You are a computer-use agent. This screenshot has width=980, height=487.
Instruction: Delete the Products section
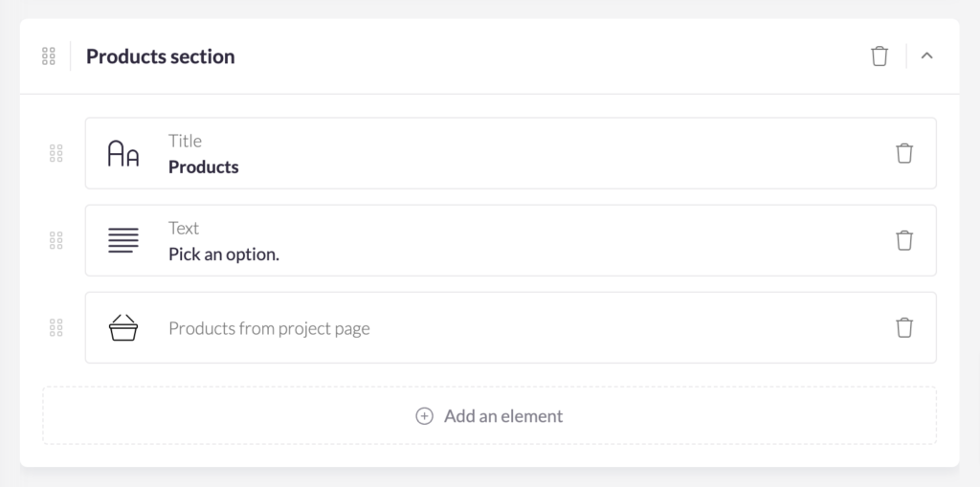pos(880,56)
